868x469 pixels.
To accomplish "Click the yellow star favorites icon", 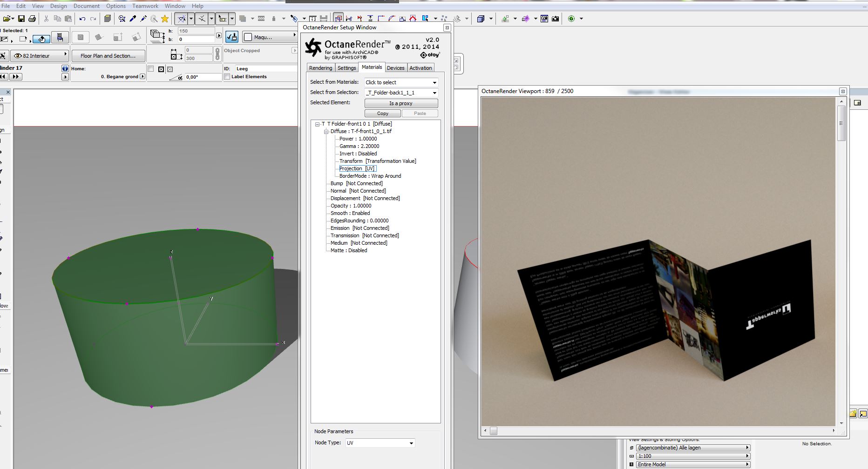I will (165, 19).
